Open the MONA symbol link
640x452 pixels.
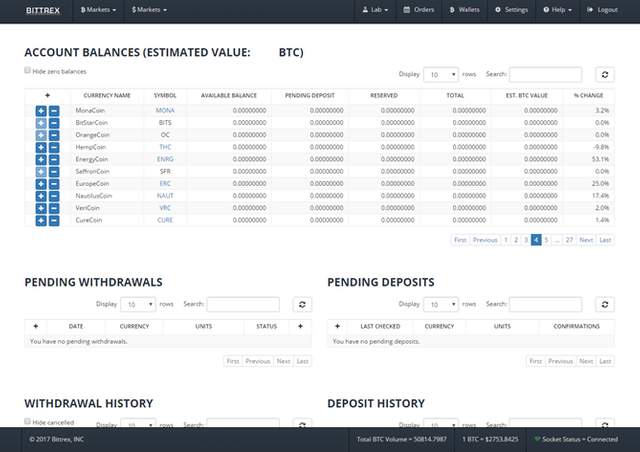coord(165,111)
